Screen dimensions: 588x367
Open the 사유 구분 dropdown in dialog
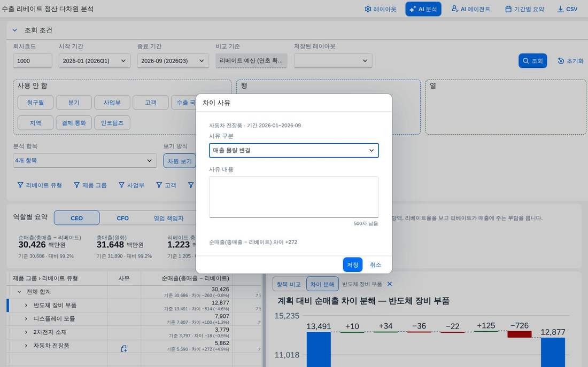(293, 150)
